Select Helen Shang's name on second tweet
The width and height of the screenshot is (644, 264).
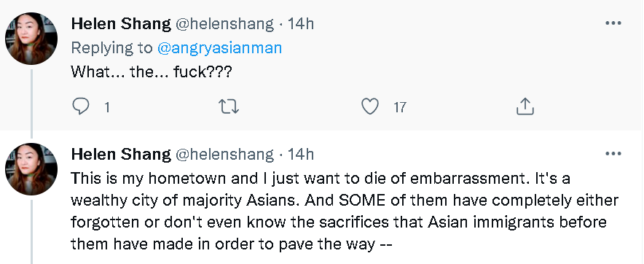[121, 155]
